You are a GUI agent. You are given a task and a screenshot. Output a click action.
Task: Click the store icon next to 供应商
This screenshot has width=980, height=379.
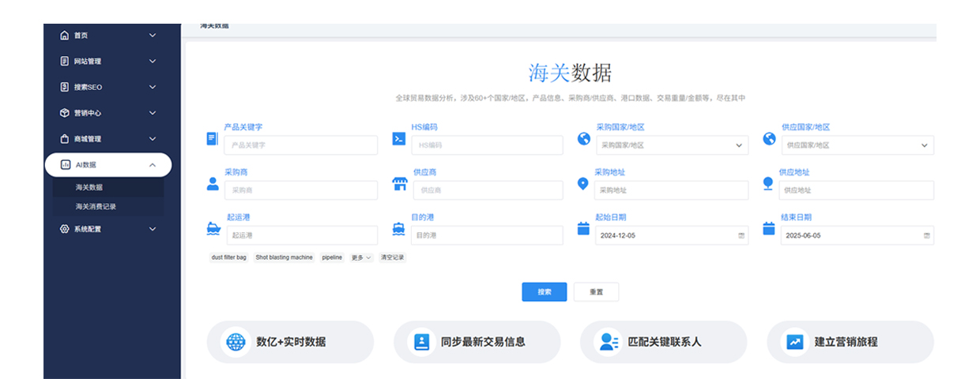coord(399,184)
